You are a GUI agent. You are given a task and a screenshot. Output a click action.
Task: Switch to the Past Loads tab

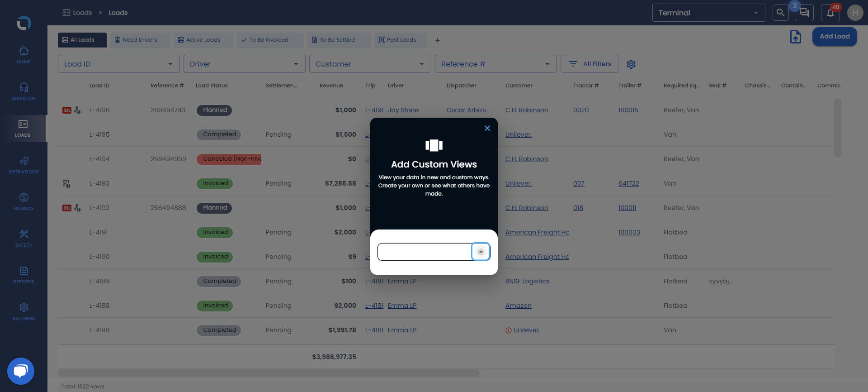click(x=401, y=40)
